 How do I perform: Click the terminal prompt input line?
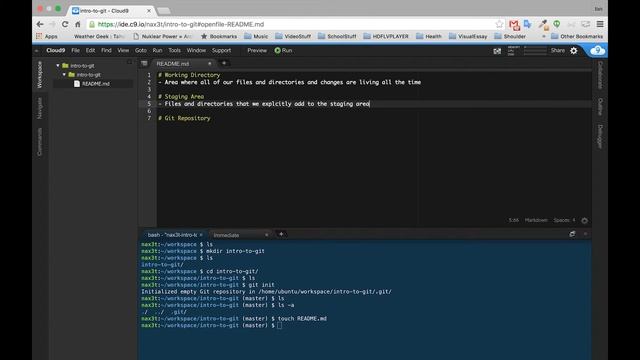(280, 326)
